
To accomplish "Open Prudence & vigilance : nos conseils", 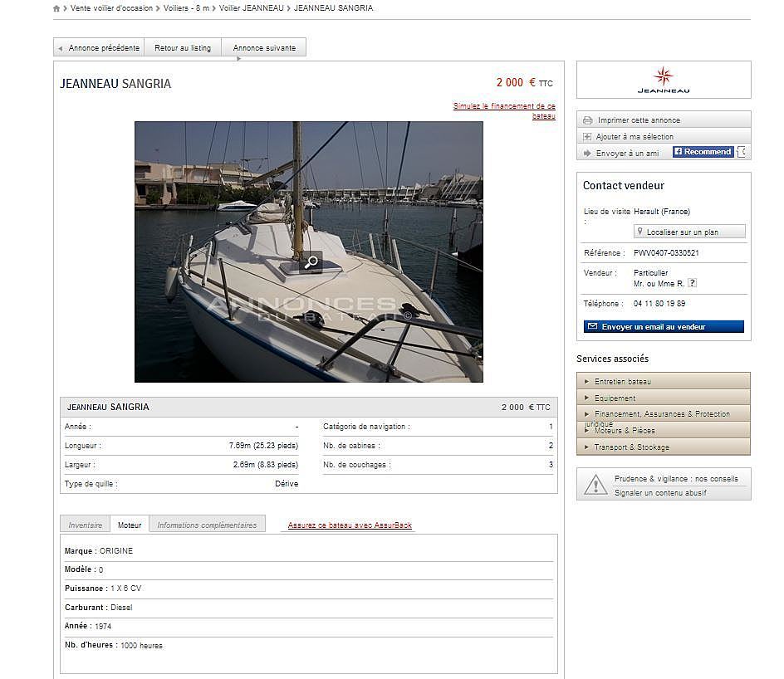I will (676, 479).
